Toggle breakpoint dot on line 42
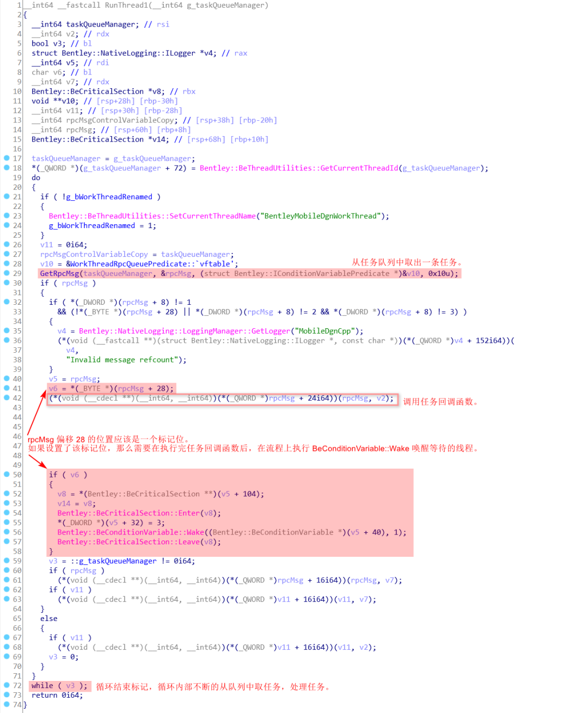The width and height of the screenshot is (588, 713). (x=7, y=398)
